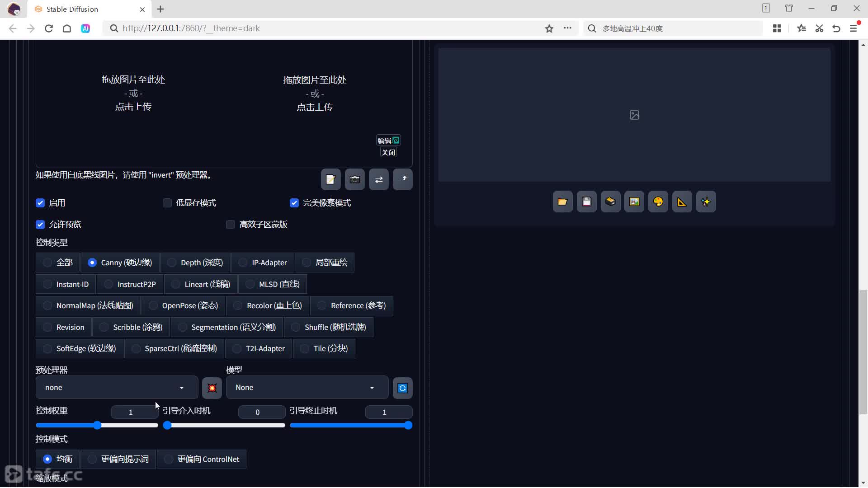Click the image/canvas icon in right panel

point(634,202)
